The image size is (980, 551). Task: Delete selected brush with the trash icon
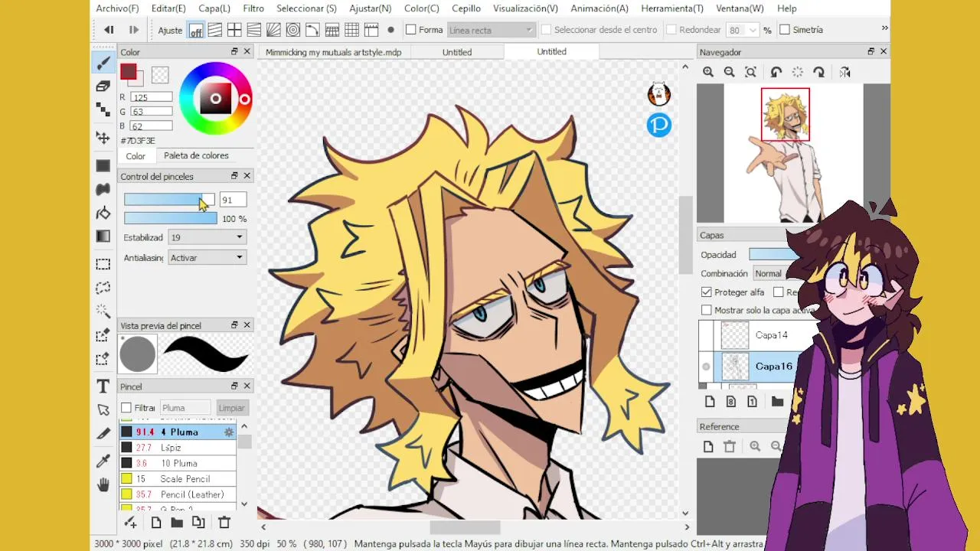[x=224, y=522]
